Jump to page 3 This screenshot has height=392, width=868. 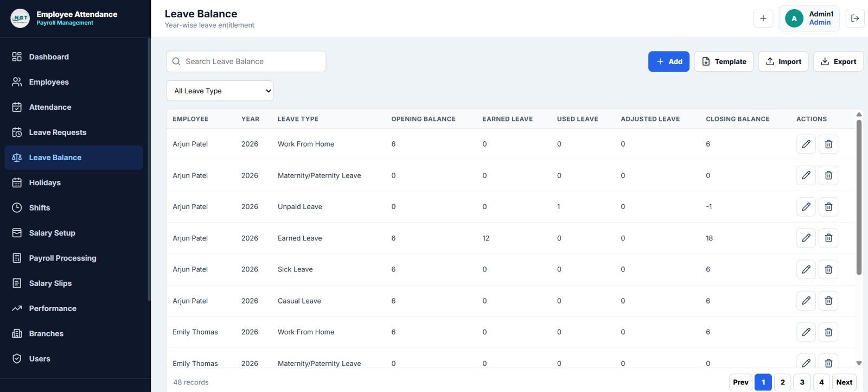802,382
